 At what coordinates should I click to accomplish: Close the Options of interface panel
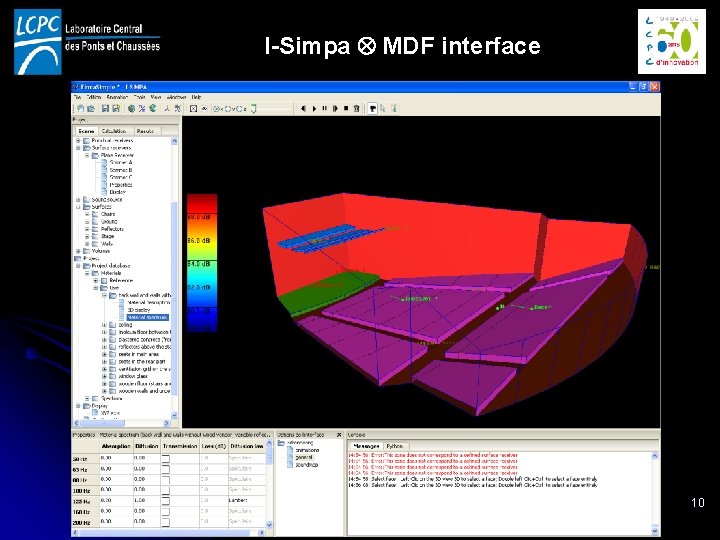click(x=339, y=434)
